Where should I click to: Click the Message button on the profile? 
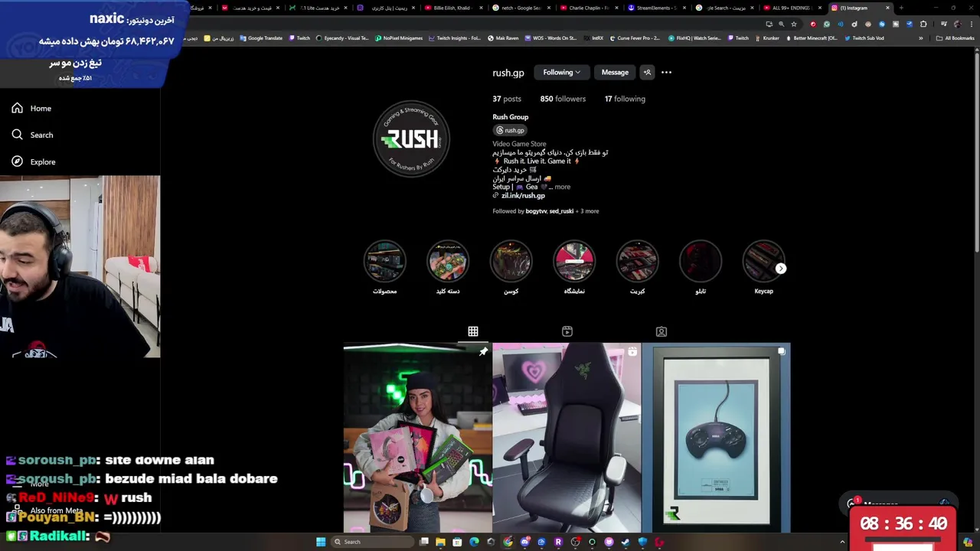coord(615,73)
